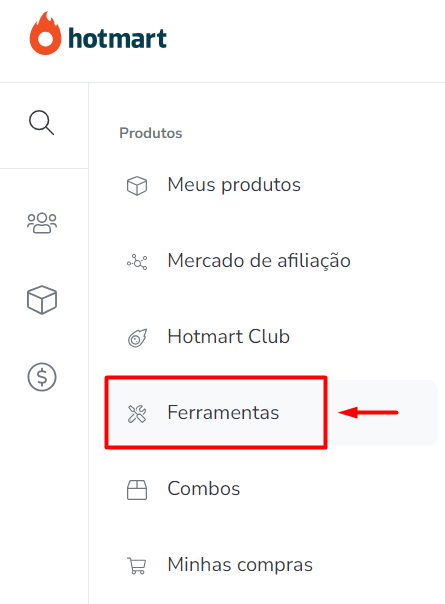Click the Produtos section heading
This screenshot has width=445, height=604.
pyautogui.click(x=151, y=133)
